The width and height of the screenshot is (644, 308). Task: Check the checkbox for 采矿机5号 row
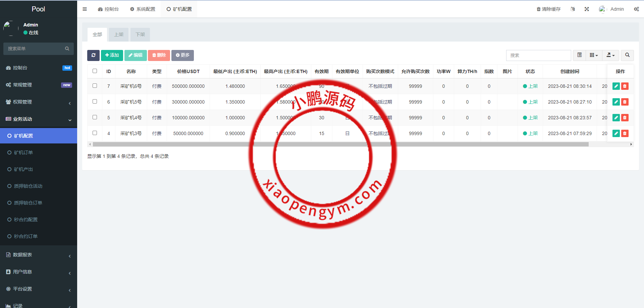[95, 102]
